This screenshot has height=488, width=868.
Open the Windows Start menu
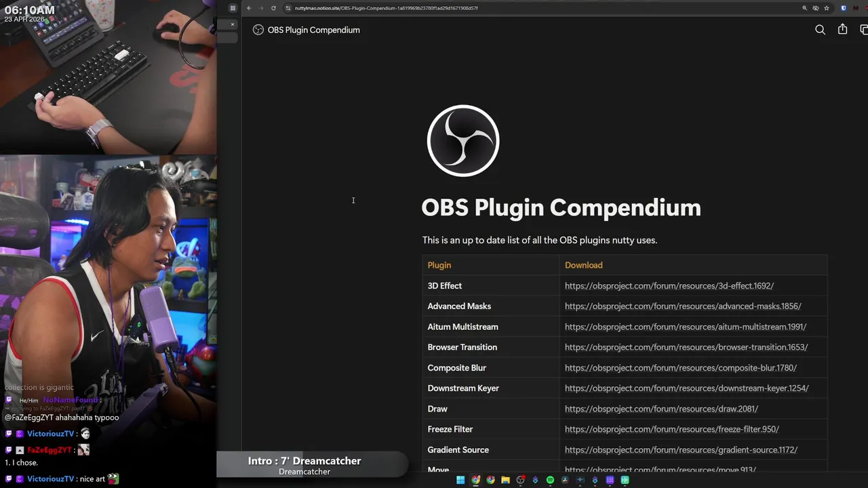tap(460, 480)
